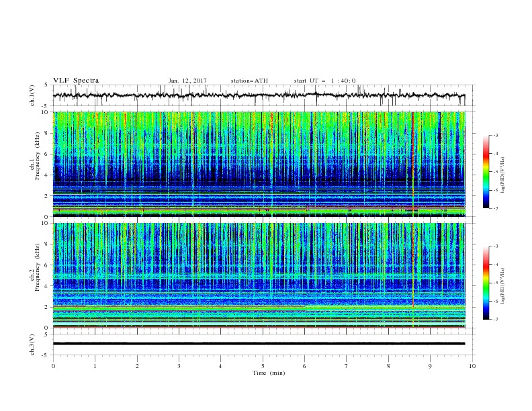Click the "-5" tick on ch.2 colorbar
Image resolution: width=532 pixels, height=411 pixels.
click(x=496, y=283)
